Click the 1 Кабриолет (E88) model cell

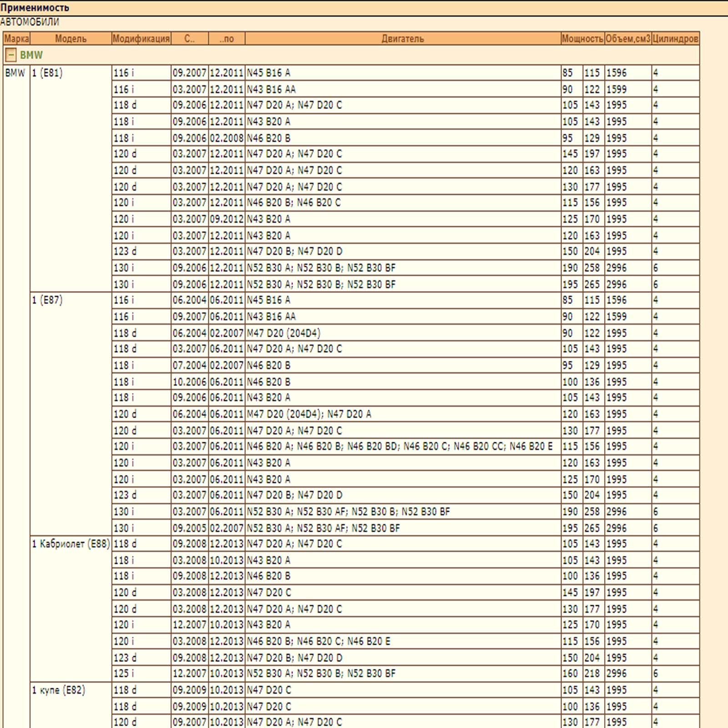pos(71,544)
